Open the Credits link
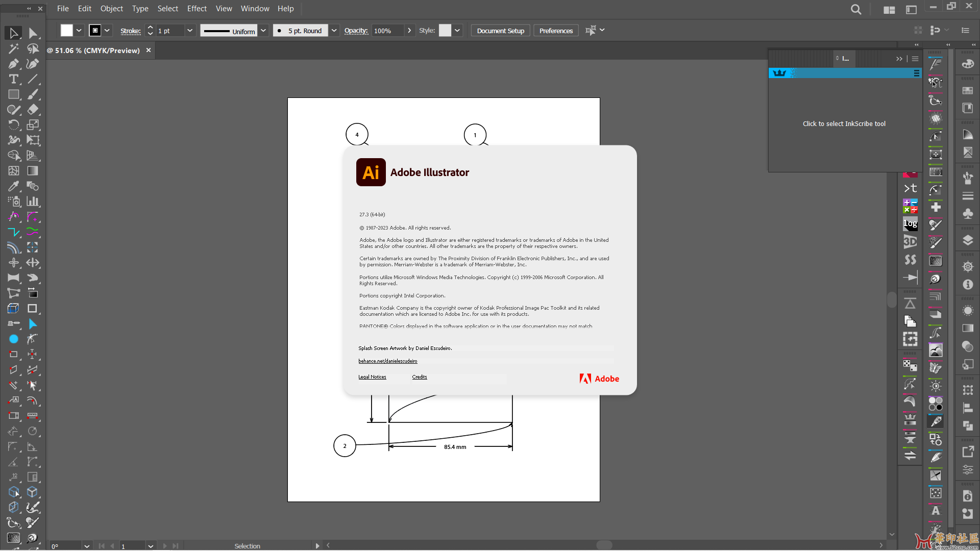The width and height of the screenshot is (980, 551). click(420, 377)
